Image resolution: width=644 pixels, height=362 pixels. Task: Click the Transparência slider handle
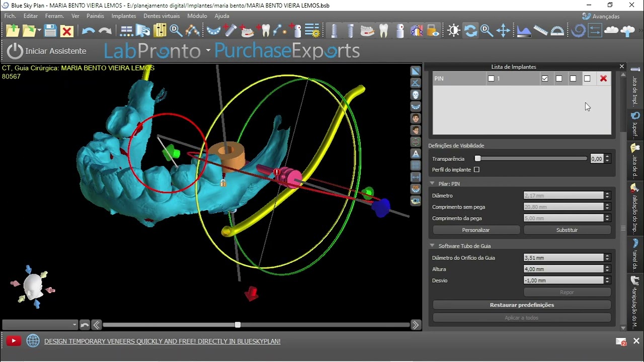(478, 159)
